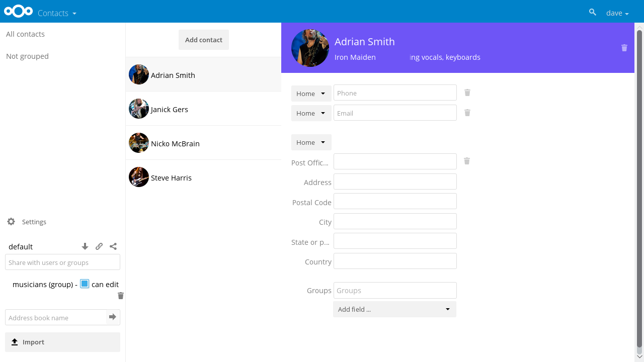Image resolution: width=644 pixels, height=362 pixels.
Task: Select Nicko McBrain's contact avatar
Action: pyautogui.click(x=139, y=143)
